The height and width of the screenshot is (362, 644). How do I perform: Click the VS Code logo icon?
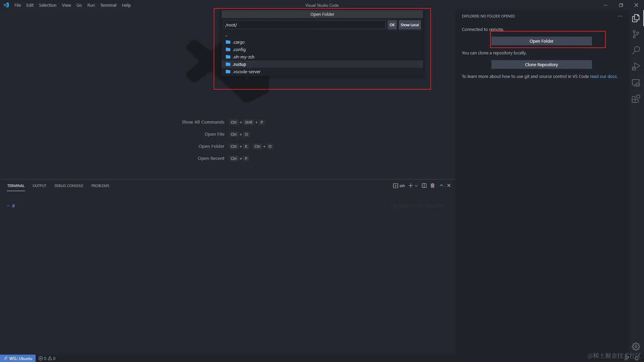click(6, 5)
